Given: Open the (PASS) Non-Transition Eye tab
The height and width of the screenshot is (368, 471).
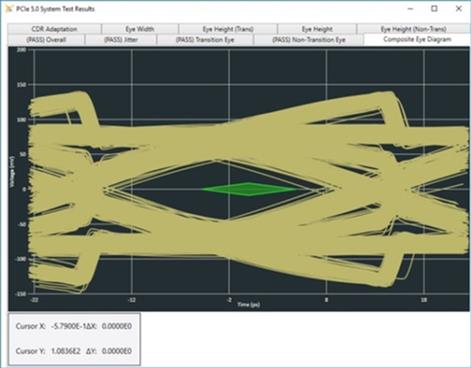Looking at the screenshot, I should point(308,40).
